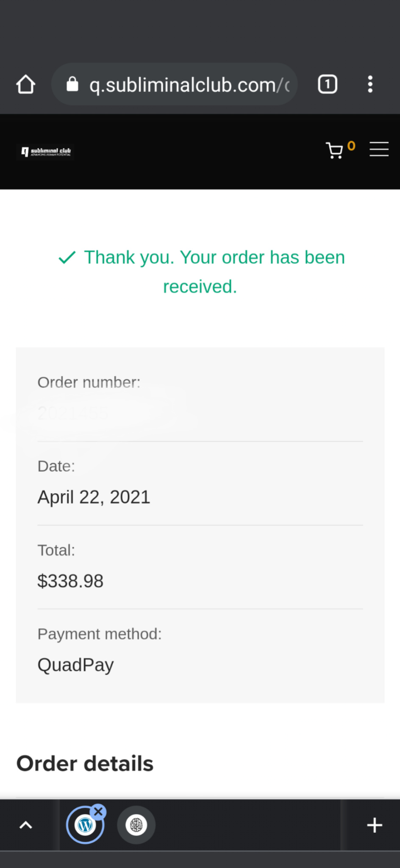This screenshot has height=868, width=400.
Task: Tap the order received thank you message
Action: click(x=201, y=272)
